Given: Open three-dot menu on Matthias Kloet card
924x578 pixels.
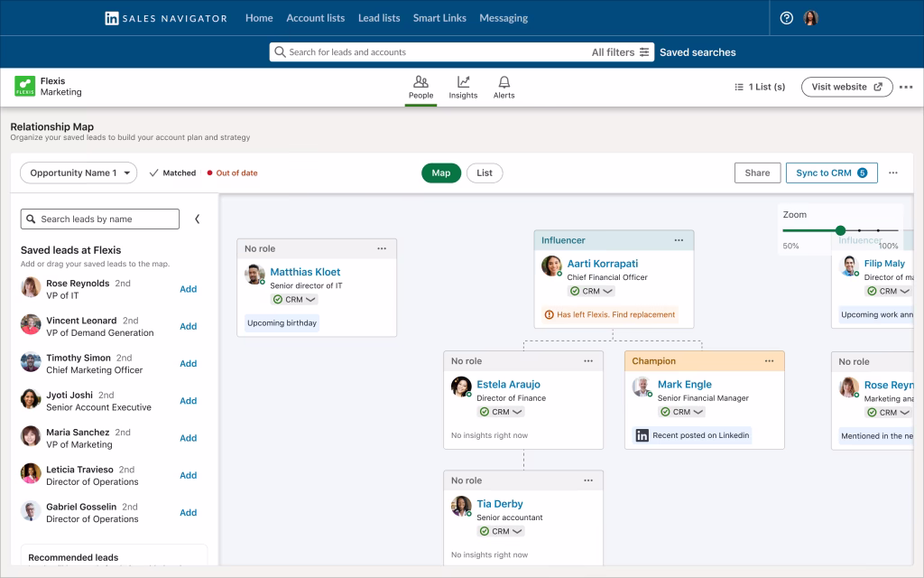Looking at the screenshot, I should 382,248.
